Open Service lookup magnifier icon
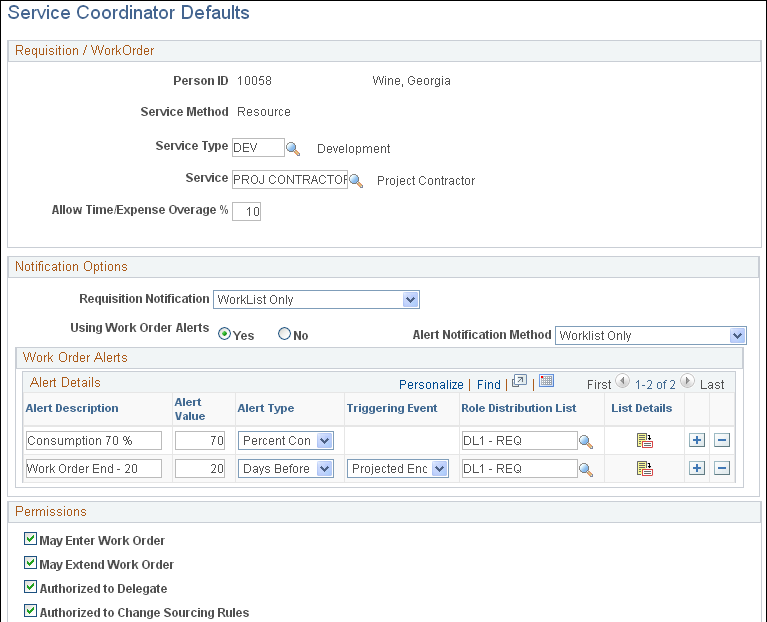Viewport: 767px width, 622px height. point(356,181)
